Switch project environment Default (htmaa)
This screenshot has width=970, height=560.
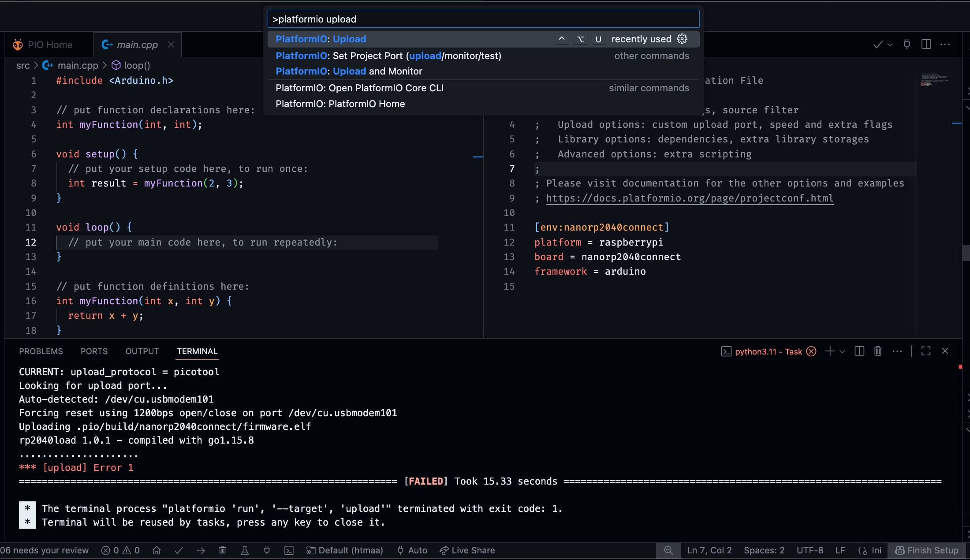[345, 550]
